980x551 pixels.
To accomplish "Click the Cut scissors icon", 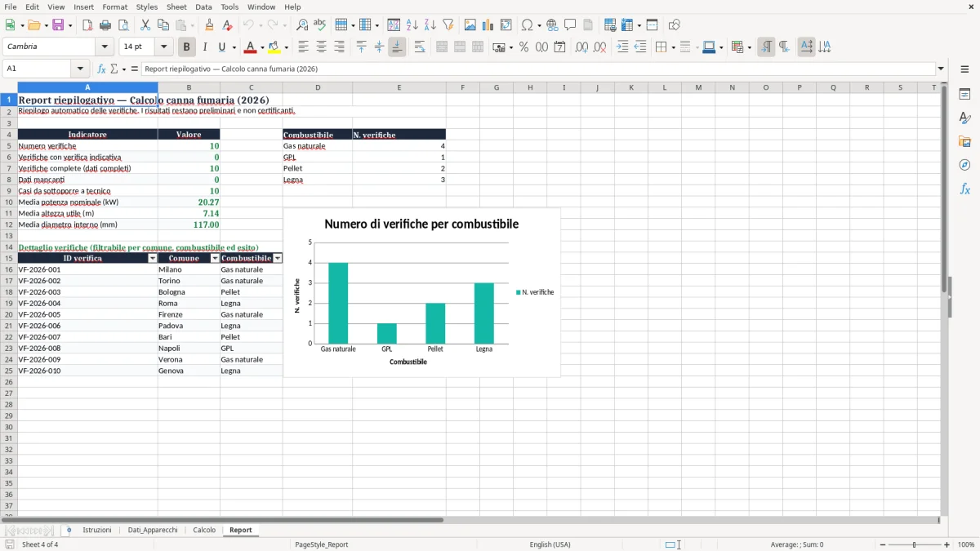I will 145,25.
